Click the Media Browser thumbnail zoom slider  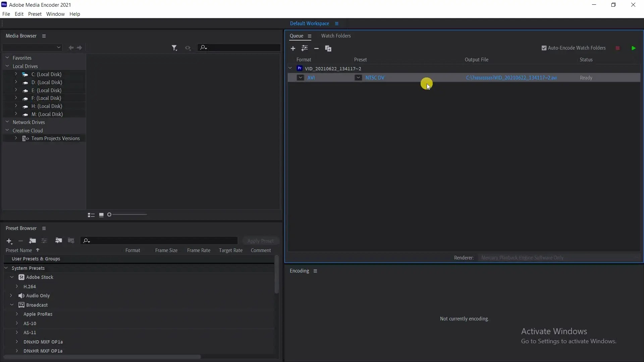coord(127,215)
